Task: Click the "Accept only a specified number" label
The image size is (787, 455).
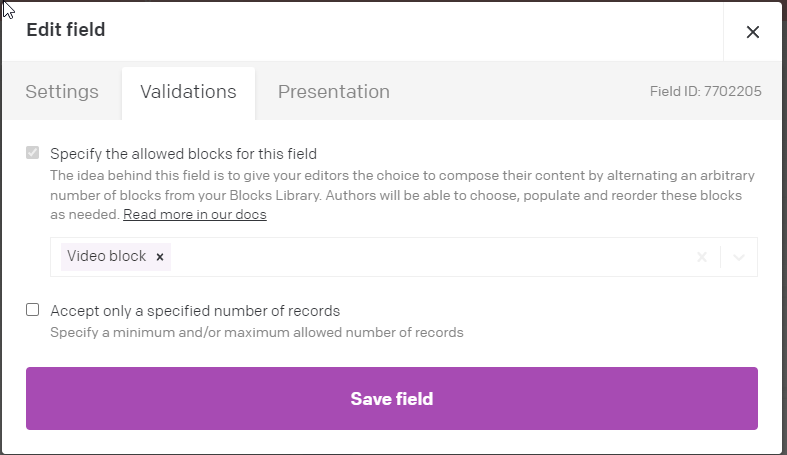Action: click(x=195, y=310)
